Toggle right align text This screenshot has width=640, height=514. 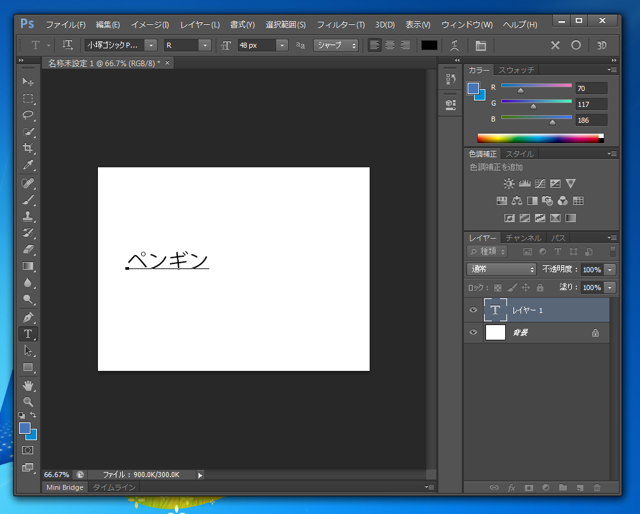(x=405, y=45)
